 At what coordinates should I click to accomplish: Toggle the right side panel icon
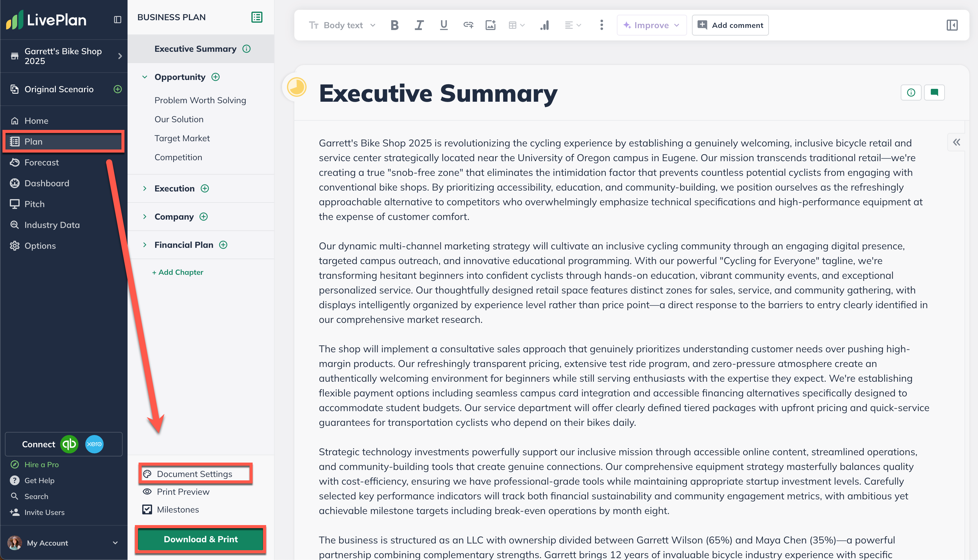pos(952,25)
